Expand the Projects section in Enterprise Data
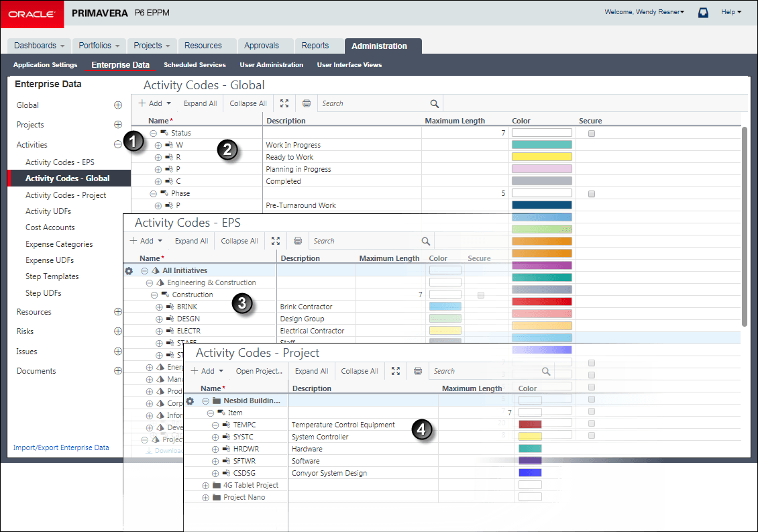Image resolution: width=758 pixels, height=532 pixels. [x=118, y=124]
